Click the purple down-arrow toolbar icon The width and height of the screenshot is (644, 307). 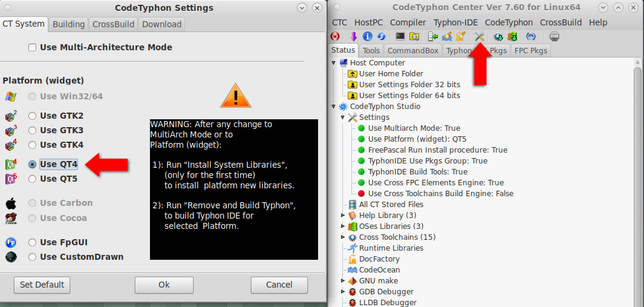click(354, 36)
